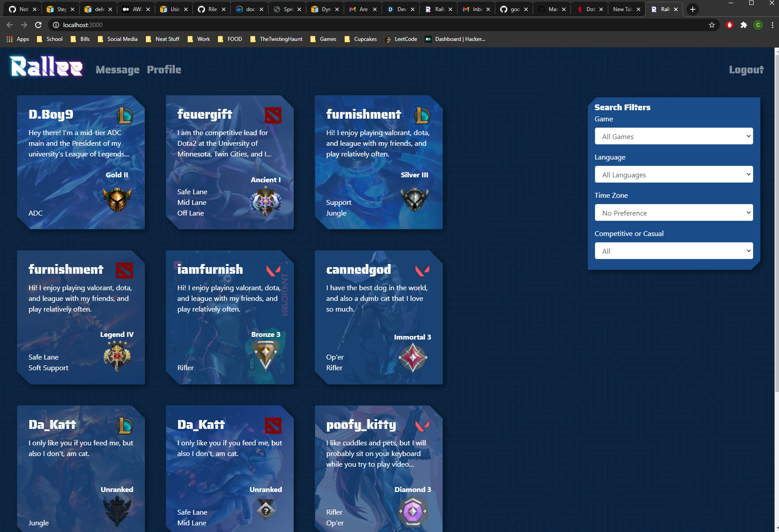The width and height of the screenshot is (779, 532).
Task: Open the Language filter dropdown showing All Languages
Action: pyautogui.click(x=674, y=175)
